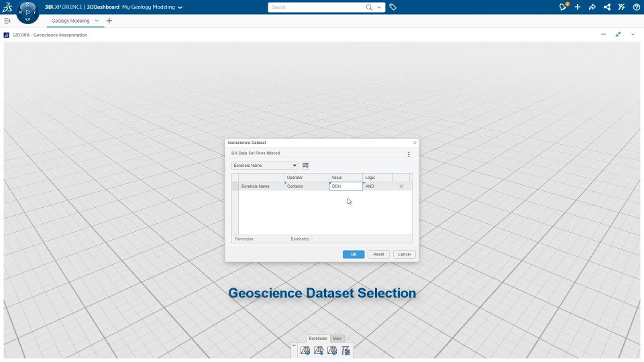Screen dimensions: 644x362
Task: Click the add filter row icon
Action: coord(305,166)
